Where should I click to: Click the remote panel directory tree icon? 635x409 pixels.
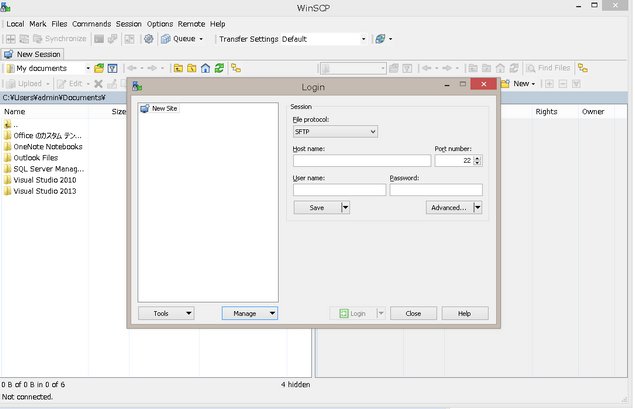click(x=583, y=68)
